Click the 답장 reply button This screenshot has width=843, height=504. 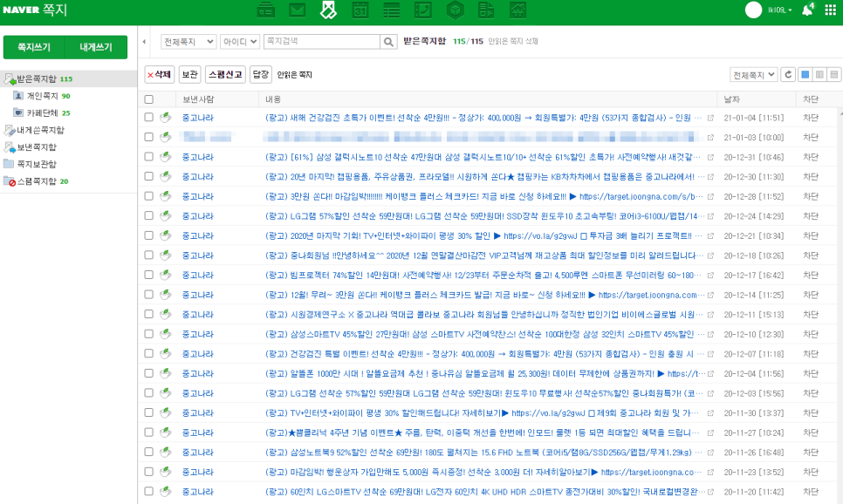point(261,75)
